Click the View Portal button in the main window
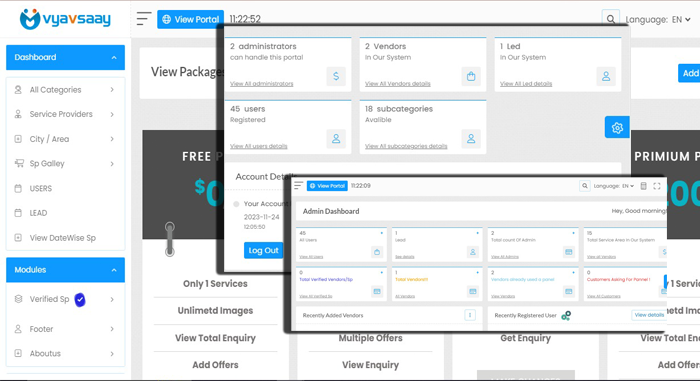The image size is (700, 381). click(191, 19)
